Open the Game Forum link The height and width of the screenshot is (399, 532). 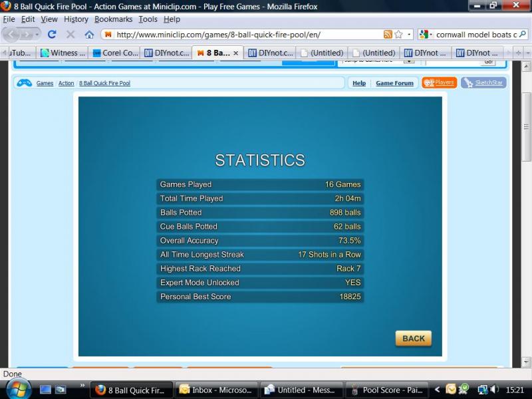[x=394, y=83]
